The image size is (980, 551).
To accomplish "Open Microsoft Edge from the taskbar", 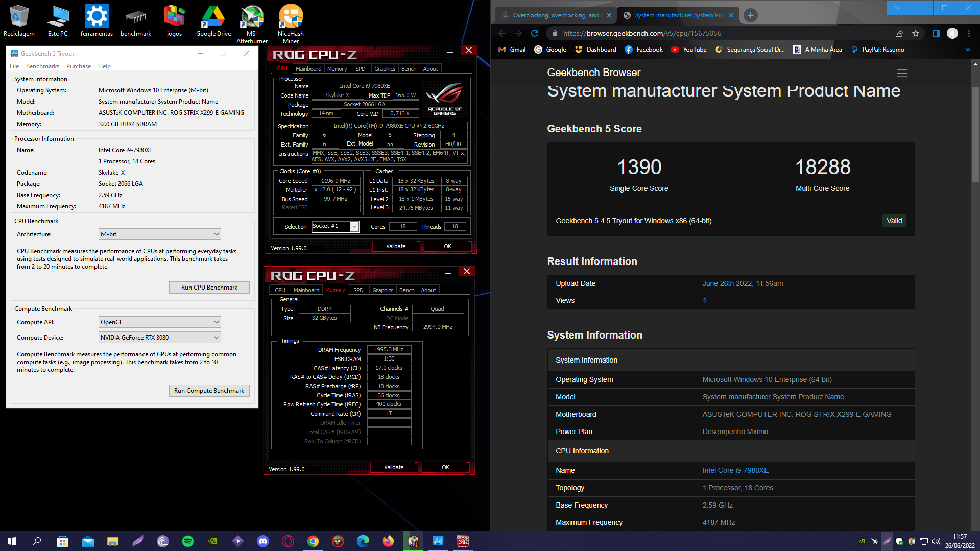I will tap(363, 541).
